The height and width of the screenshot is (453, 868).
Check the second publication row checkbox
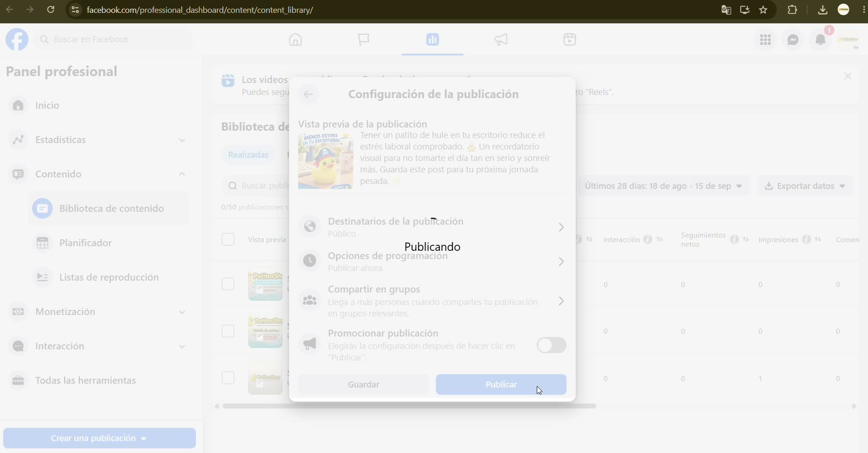tap(228, 331)
